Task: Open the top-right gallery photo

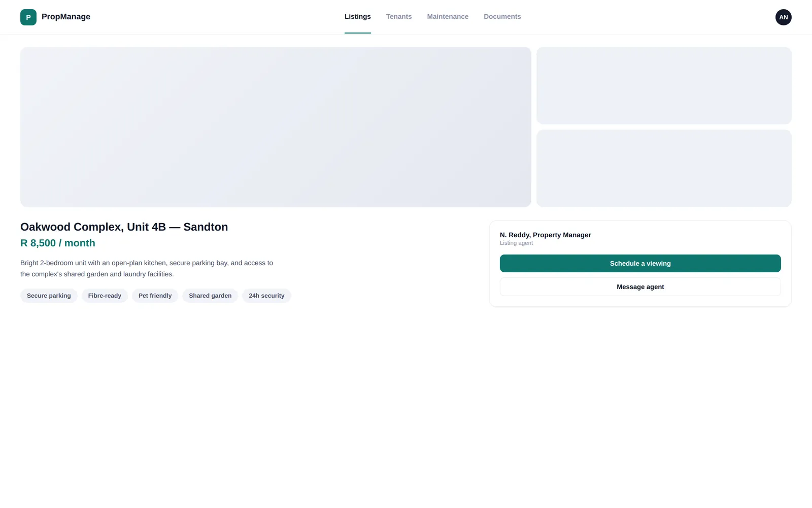Action: click(x=664, y=85)
